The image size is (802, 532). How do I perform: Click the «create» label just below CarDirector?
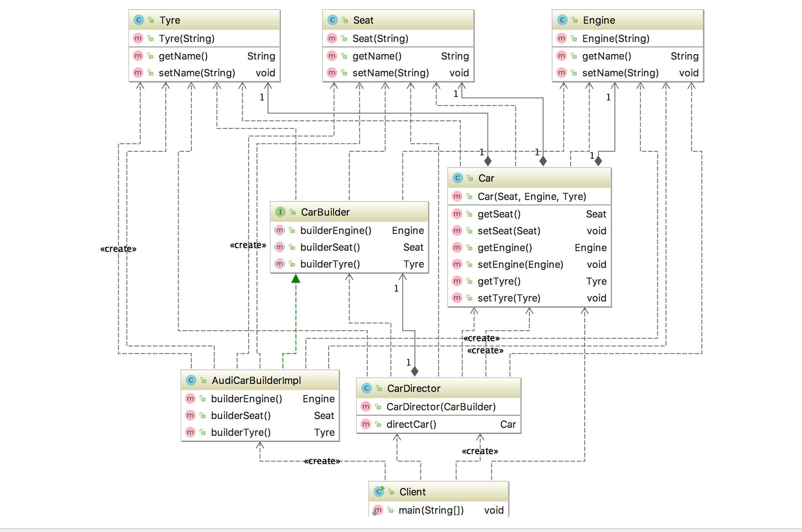tap(480, 451)
